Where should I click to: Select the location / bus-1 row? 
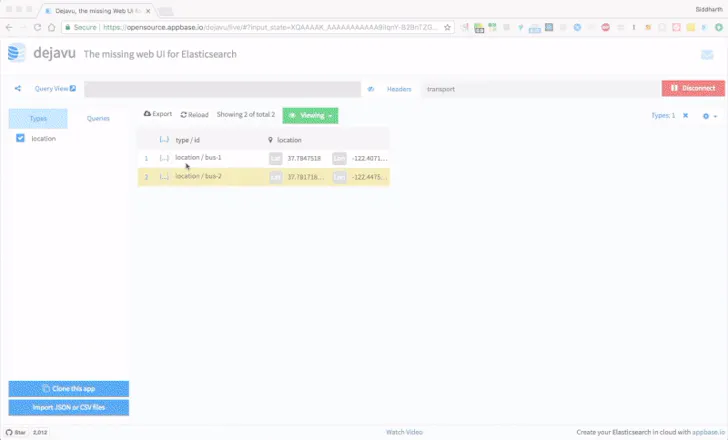coord(198,157)
